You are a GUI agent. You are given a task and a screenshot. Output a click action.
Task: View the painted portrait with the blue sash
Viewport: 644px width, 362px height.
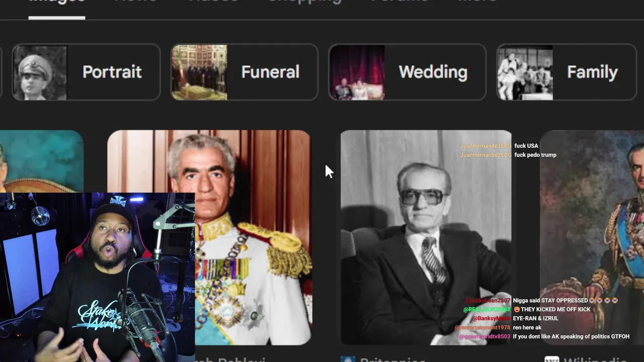point(592,237)
